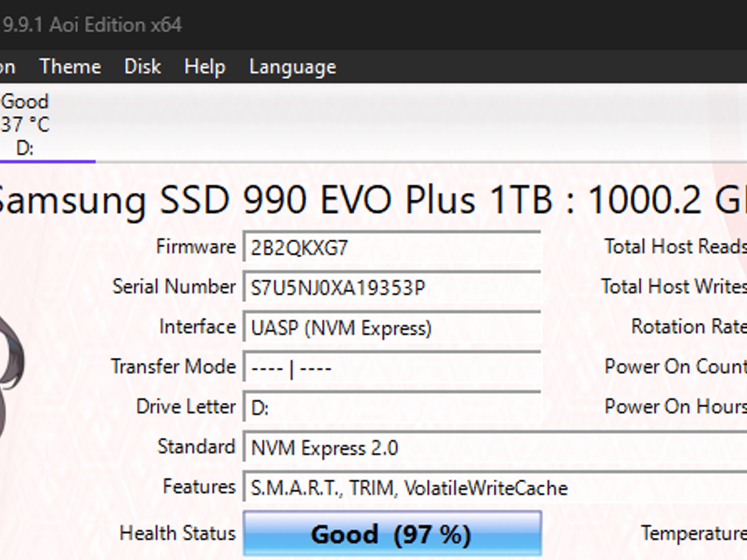747x560 pixels.
Task: Click the Interface label
Action: coord(197,327)
